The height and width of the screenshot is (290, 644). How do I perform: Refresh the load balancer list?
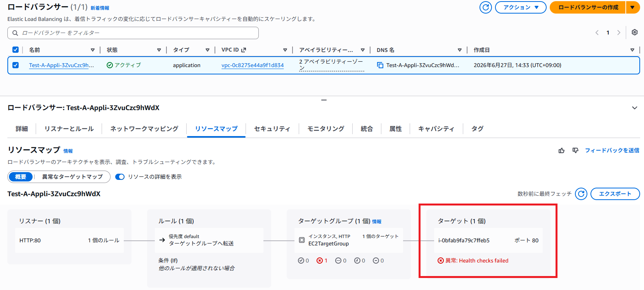pyautogui.click(x=485, y=7)
